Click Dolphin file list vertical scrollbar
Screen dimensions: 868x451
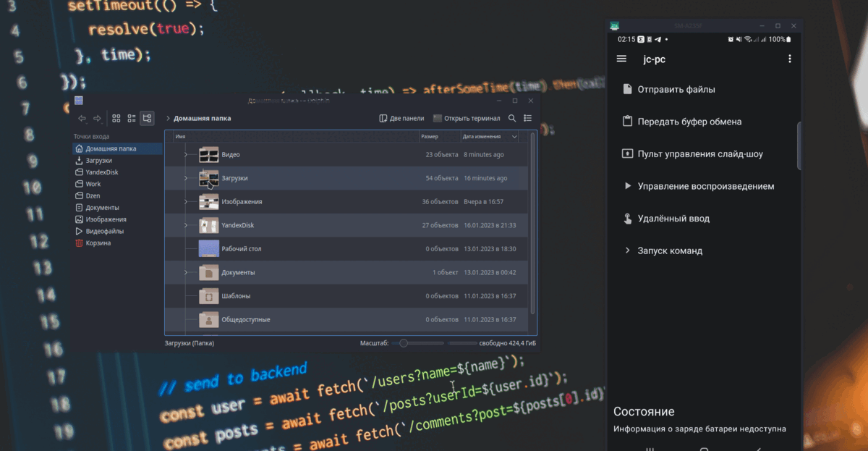pyautogui.click(x=534, y=222)
